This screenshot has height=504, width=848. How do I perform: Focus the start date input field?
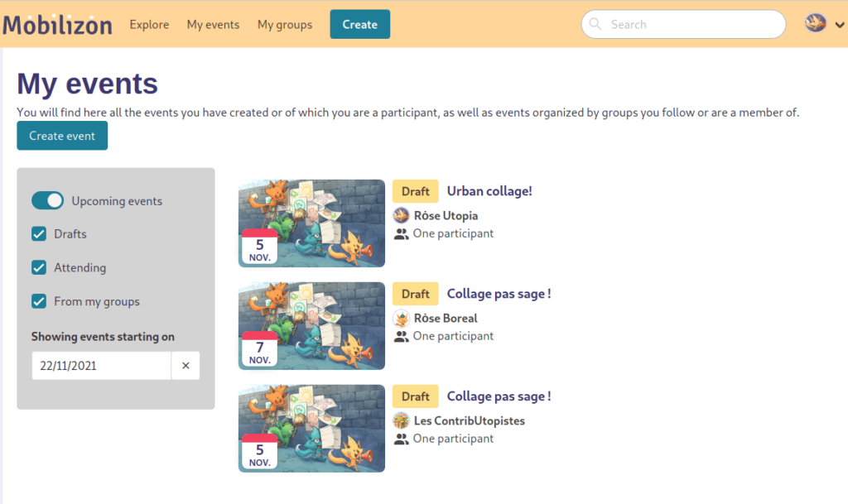pyautogui.click(x=101, y=365)
